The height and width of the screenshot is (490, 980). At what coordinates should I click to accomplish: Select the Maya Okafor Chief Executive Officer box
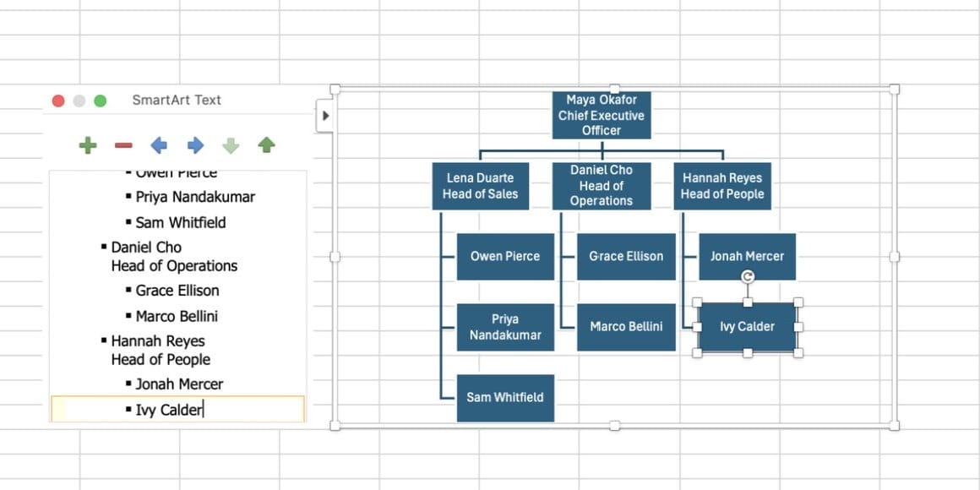602,115
